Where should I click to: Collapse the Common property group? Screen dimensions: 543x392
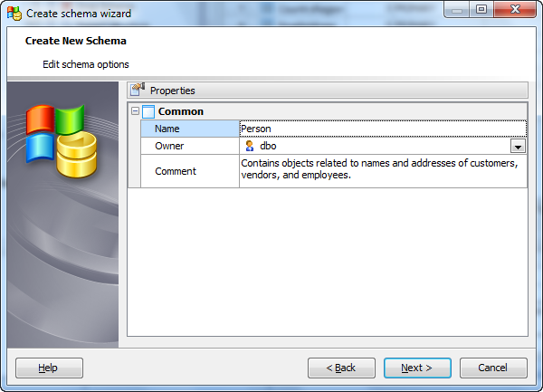point(135,111)
